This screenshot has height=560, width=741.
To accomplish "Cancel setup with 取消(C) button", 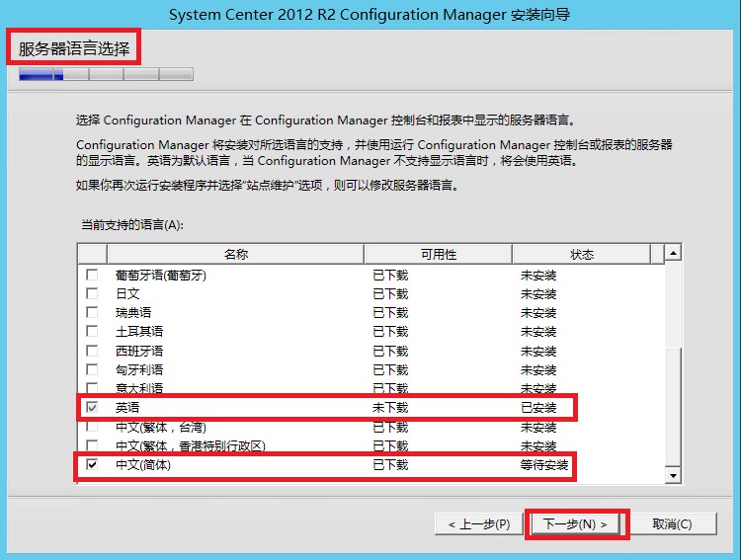I will pos(672,524).
